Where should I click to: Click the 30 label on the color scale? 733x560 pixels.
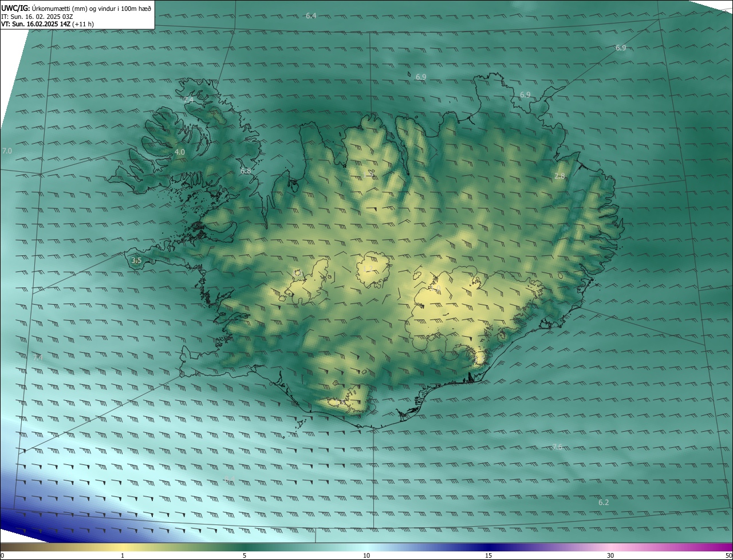click(610, 555)
